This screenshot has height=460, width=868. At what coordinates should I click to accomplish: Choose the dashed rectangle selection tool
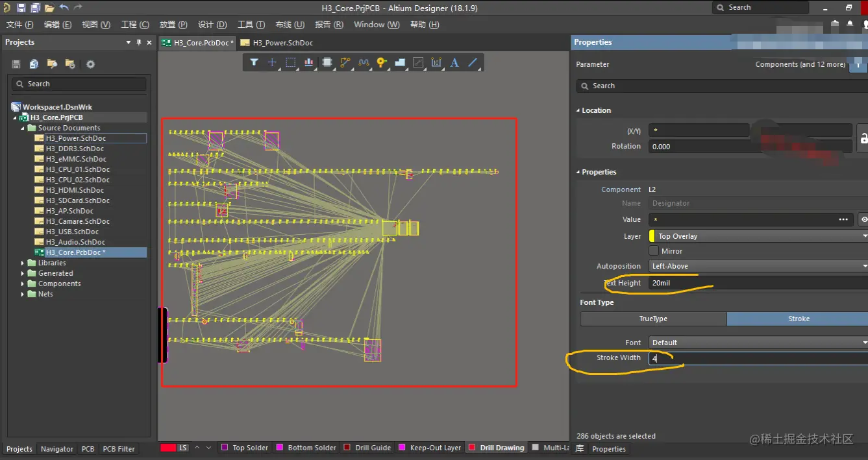[x=290, y=62]
